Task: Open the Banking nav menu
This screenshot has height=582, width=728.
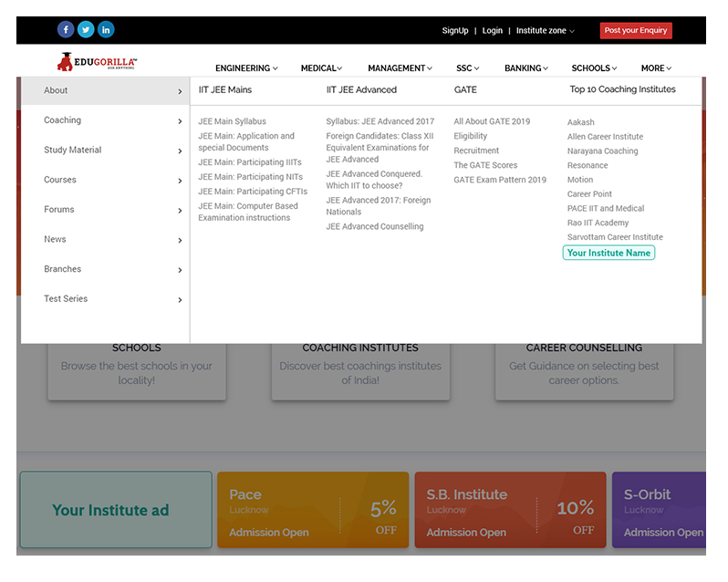Action: (x=526, y=68)
